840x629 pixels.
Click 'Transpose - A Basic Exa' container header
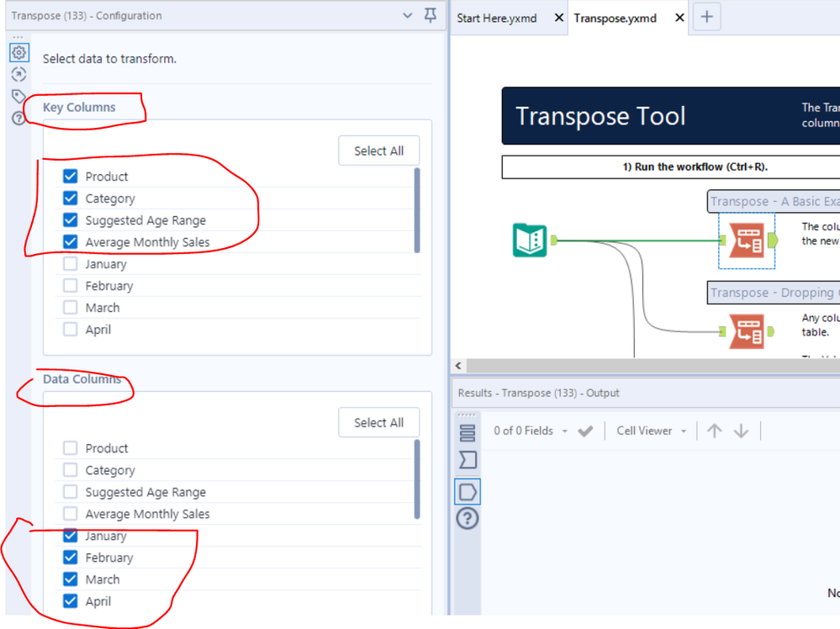(x=774, y=202)
